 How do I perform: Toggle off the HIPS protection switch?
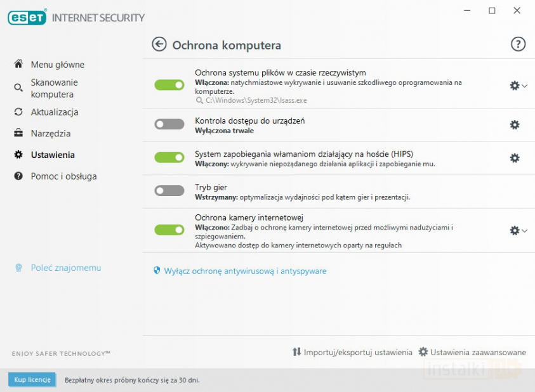point(169,157)
